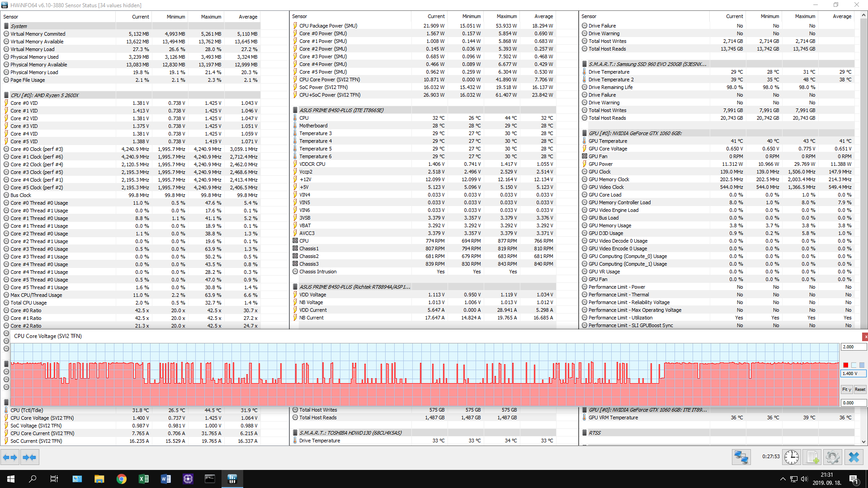Pick the medium blue grid color swatch
The image size is (868, 488).
pyautogui.click(x=862, y=365)
